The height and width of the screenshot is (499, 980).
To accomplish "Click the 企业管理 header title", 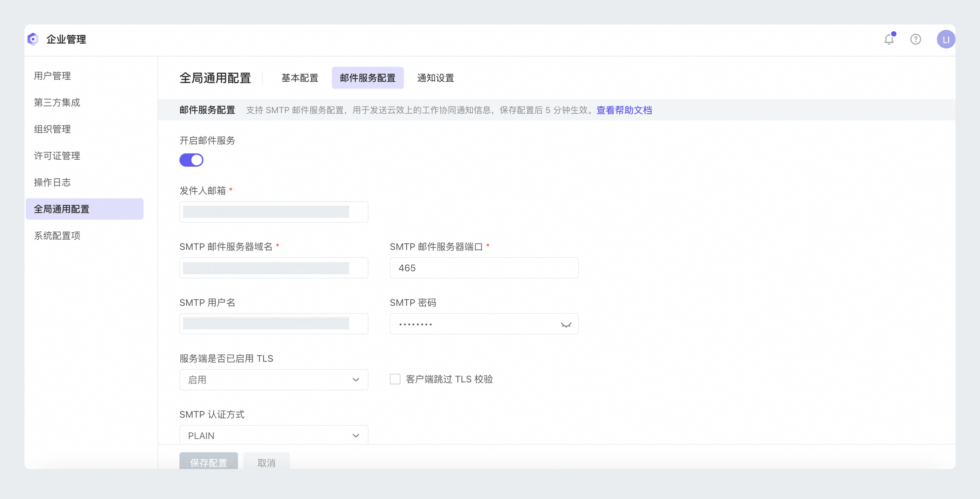I will tap(66, 39).
